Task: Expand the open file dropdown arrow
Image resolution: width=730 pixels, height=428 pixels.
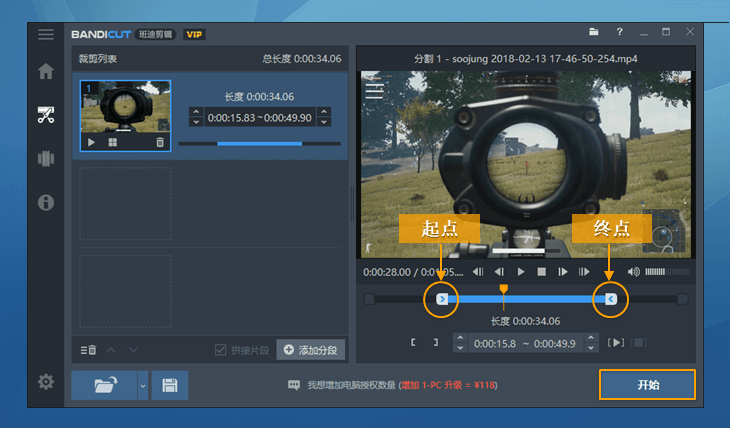Action: (x=143, y=385)
